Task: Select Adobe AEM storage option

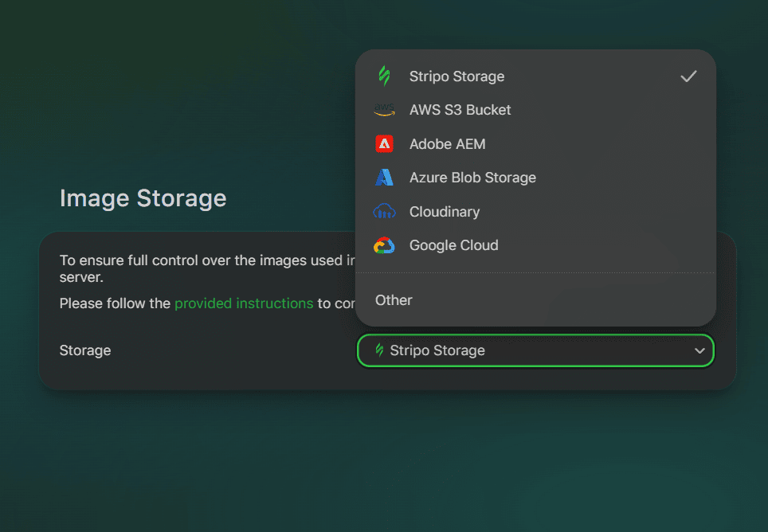Action: point(535,144)
